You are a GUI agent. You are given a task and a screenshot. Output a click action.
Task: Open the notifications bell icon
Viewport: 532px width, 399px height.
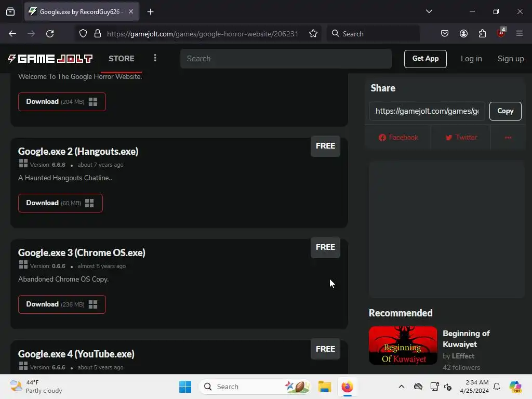497,387
